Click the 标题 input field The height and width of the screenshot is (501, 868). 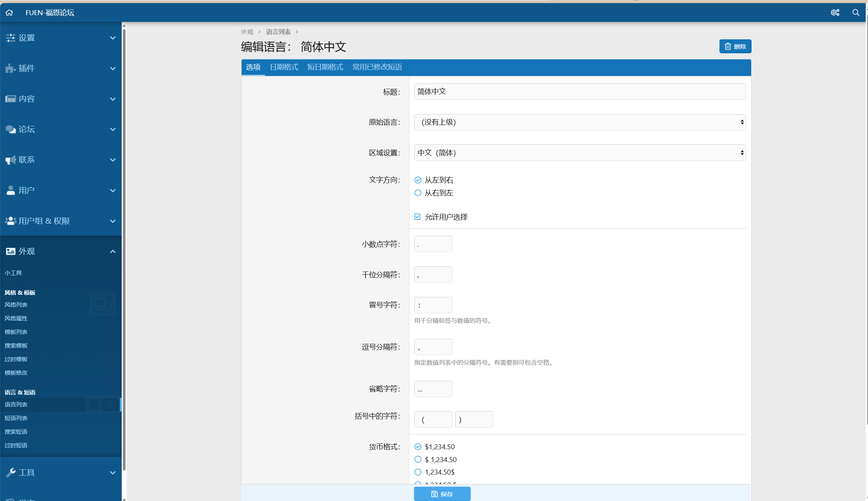580,92
